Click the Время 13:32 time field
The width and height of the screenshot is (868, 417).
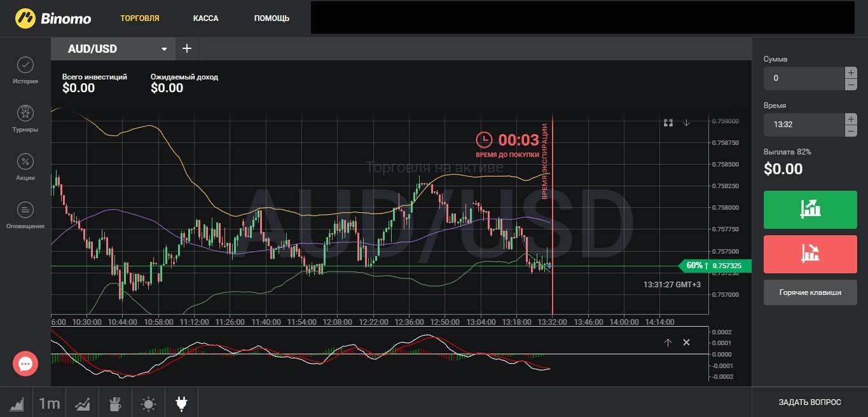point(804,125)
